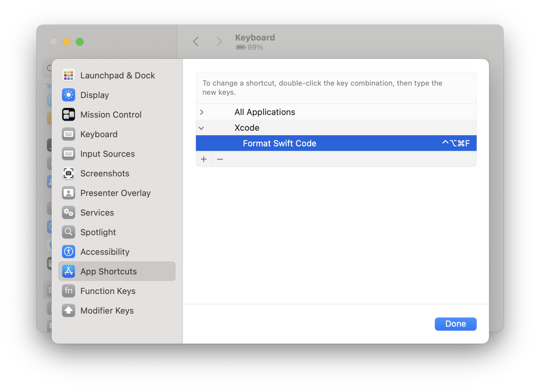
Task: Click the ⌃⌥⌘F key combination
Action: point(456,143)
